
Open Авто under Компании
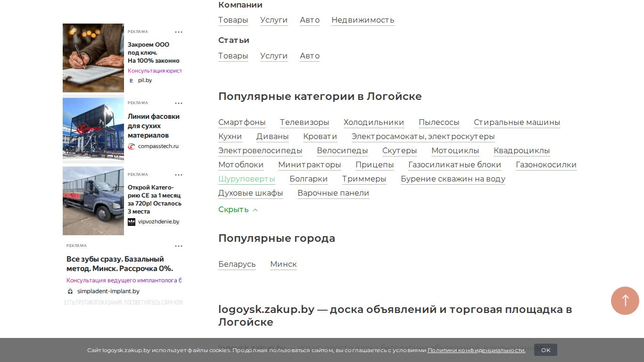310,20
